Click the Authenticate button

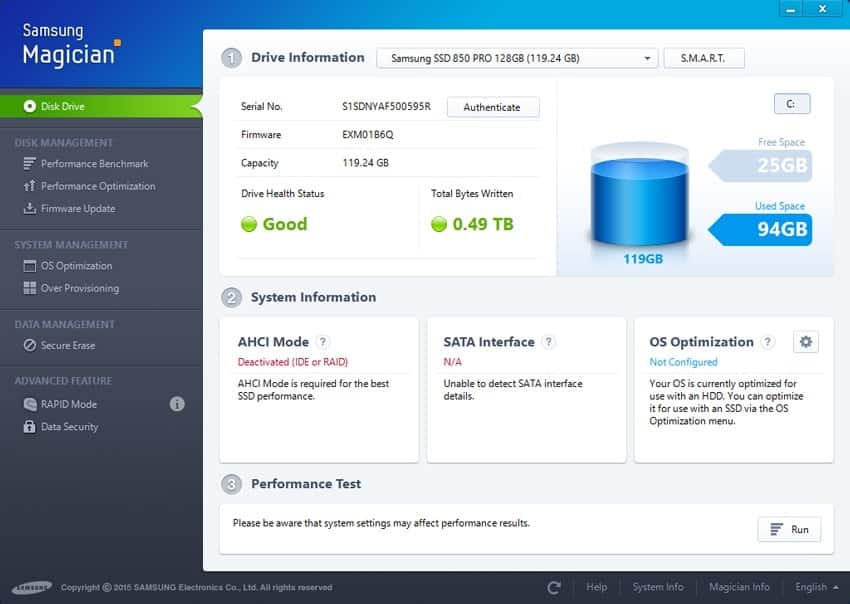click(x=492, y=107)
